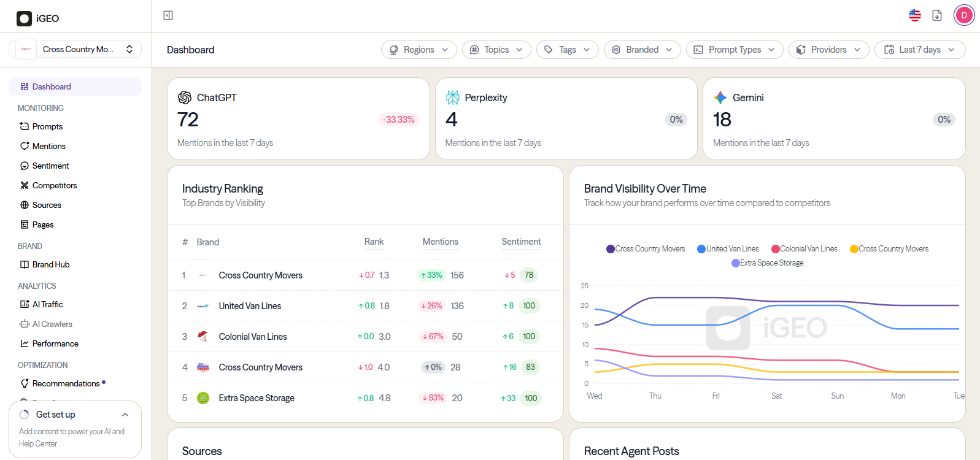The height and width of the screenshot is (460, 980).
Task: Open Prompts page label in sidebar
Action: click(x=47, y=126)
